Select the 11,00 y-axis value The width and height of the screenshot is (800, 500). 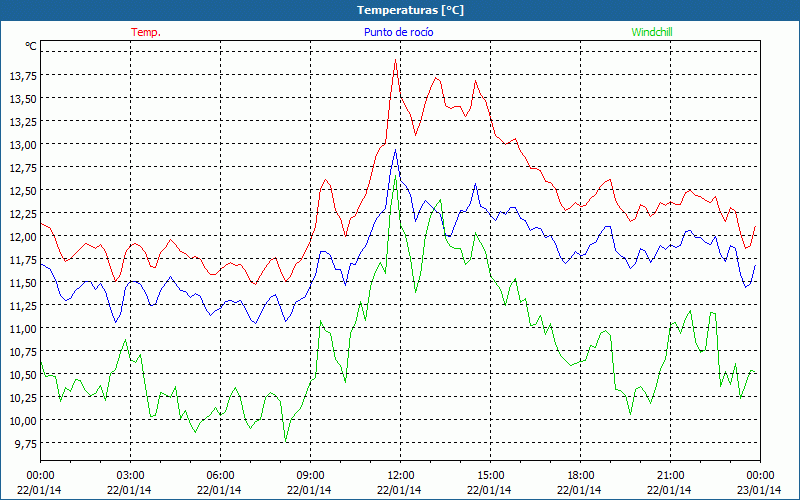click(23, 328)
